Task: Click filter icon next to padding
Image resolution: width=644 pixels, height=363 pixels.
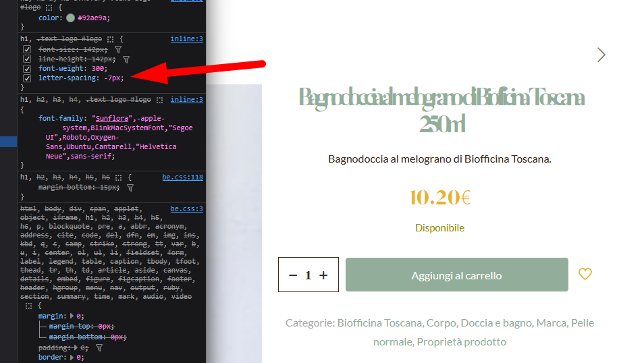Action: click(99, 347)
